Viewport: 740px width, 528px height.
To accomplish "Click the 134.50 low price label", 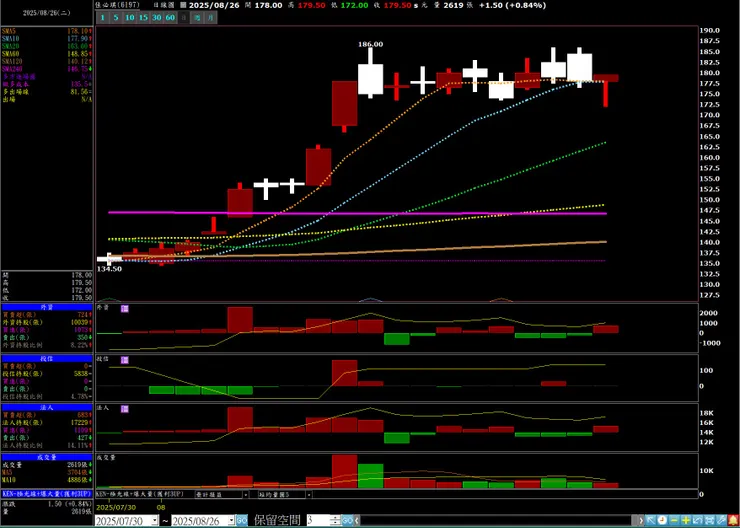I will 109,268.
